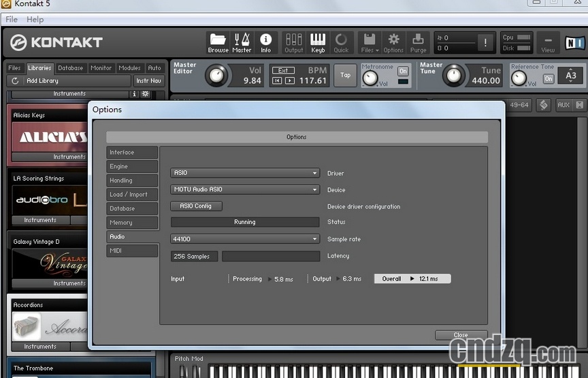Viewport: 588px width, 378px height.
Task: Toggle the Reference Tone On button
Action: (549, 79)
